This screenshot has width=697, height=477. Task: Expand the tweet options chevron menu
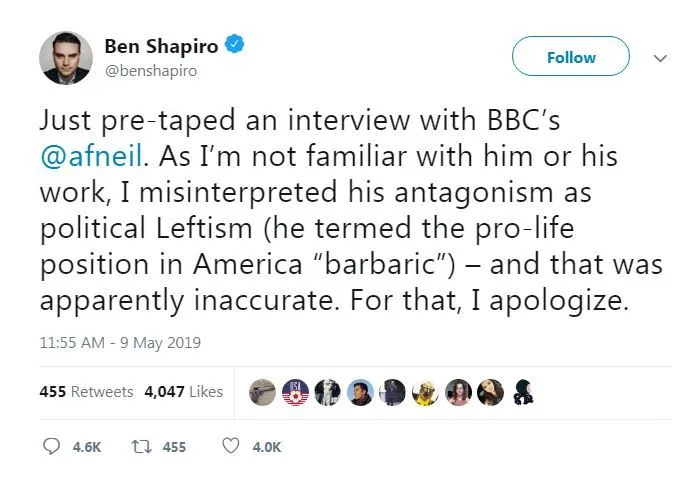coord(659,58)
